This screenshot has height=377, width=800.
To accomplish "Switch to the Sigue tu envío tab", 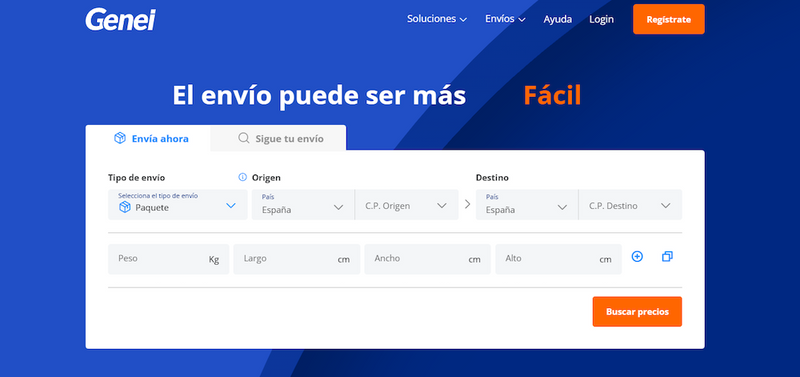I will tap(278, 138).
